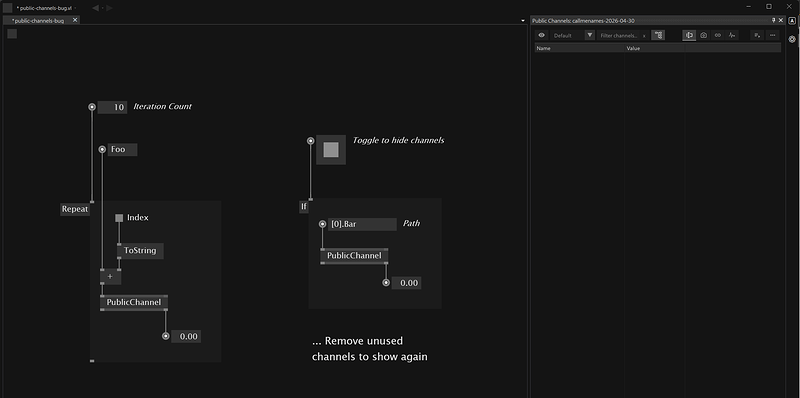Click the circular pin beside the toggle box
The width and height of the screenshot is (800, 398).
[311, 141]
